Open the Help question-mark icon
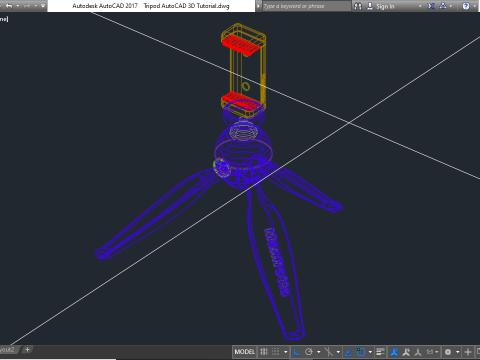This screenshot has width=480, height=360. tap(466, 6)
